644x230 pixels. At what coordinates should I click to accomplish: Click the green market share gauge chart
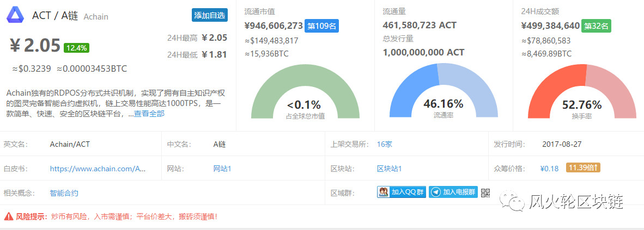(x=305, y=92)
